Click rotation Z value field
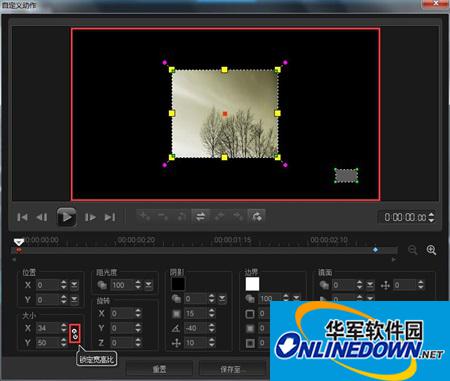 [x=122, y=342]
